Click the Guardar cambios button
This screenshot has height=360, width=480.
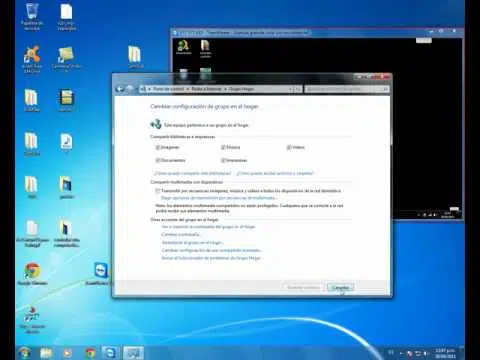[x=303, y=287]
